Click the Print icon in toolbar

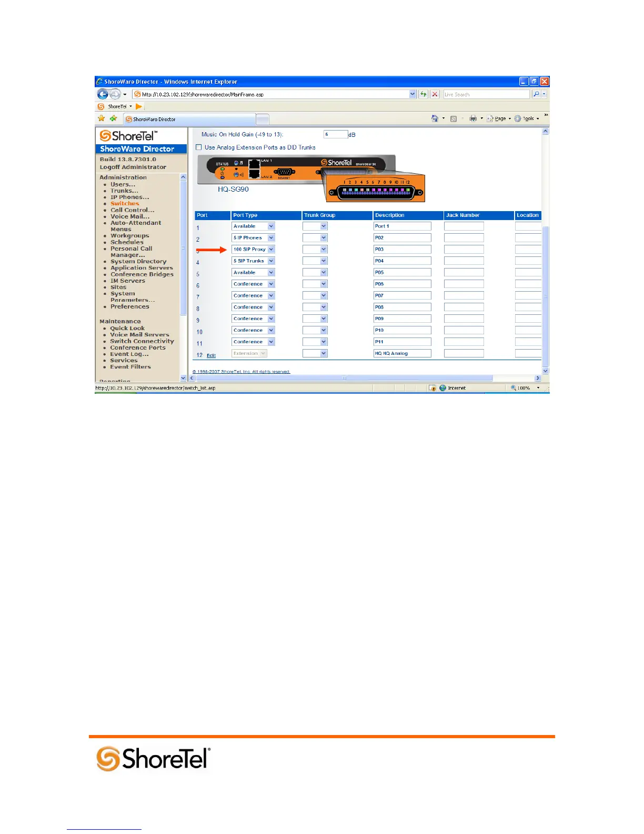473,118
